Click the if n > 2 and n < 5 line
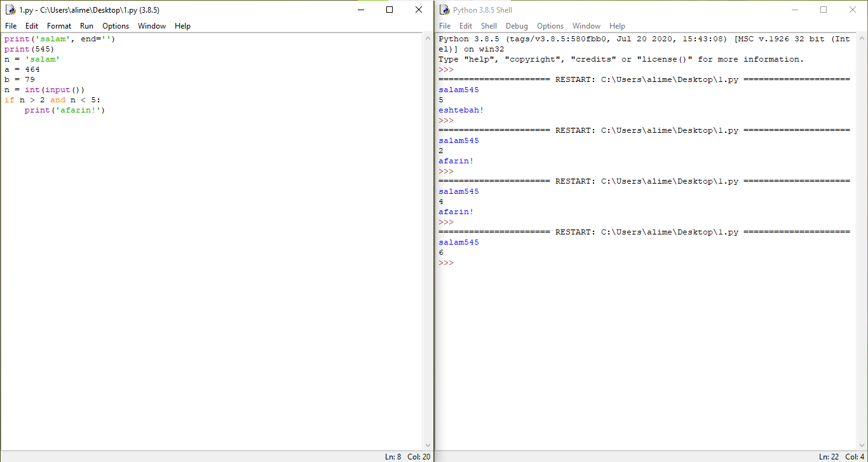This screenshot has width=868, height=462. coord(53,100)
